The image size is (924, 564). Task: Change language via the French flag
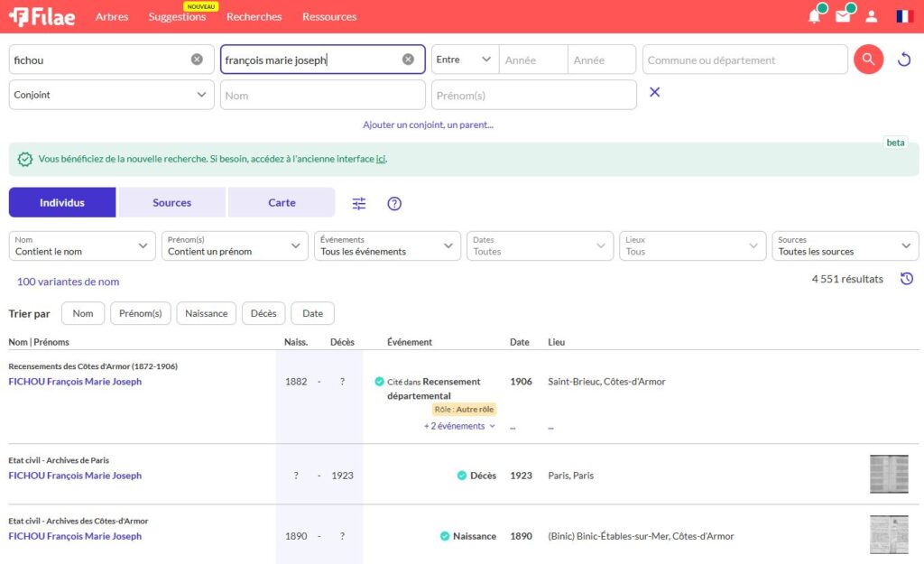point(904,16)
